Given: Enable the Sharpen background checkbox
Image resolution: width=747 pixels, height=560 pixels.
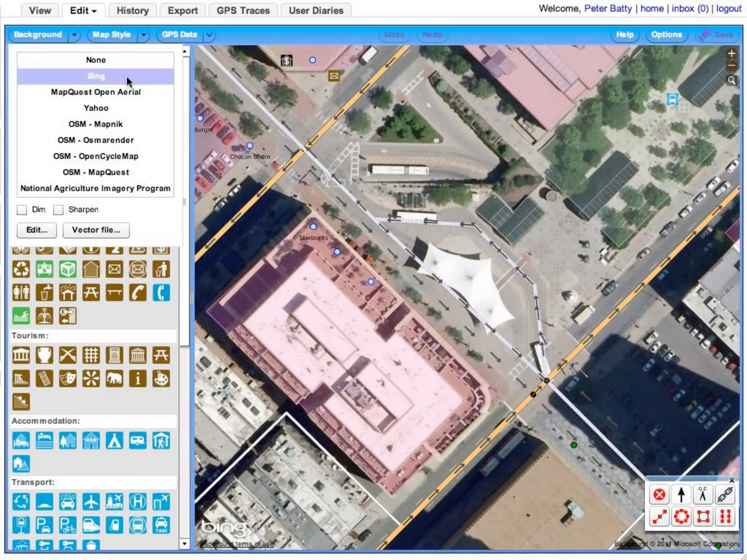Looking at the screenshot, I should click(x=58, y=210).
